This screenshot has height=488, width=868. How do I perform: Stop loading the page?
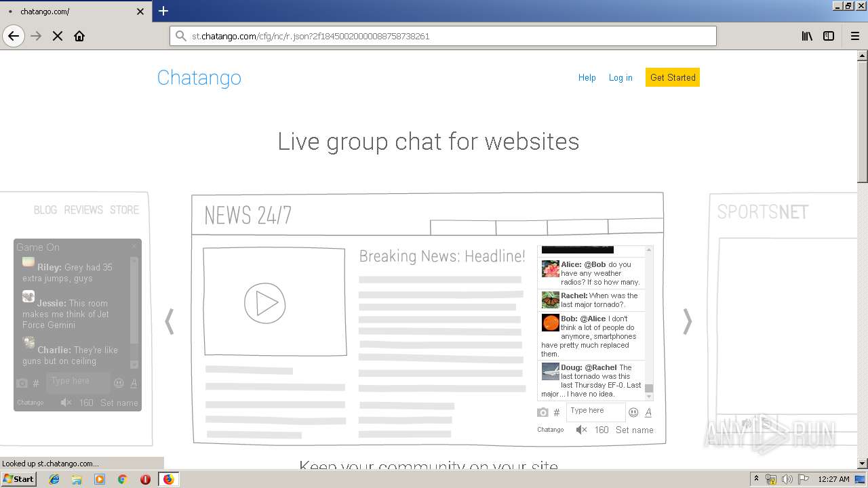tap(58, 36)
